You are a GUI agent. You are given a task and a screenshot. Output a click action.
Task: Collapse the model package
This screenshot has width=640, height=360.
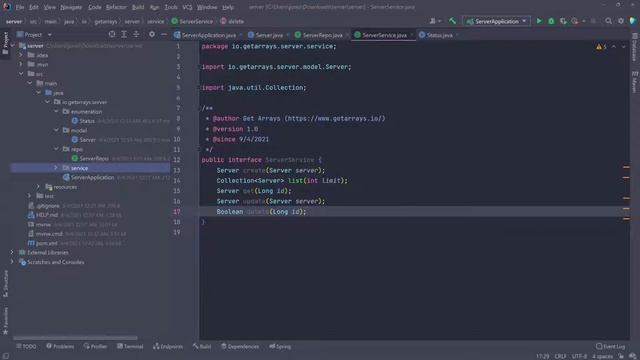pos(56,130)
